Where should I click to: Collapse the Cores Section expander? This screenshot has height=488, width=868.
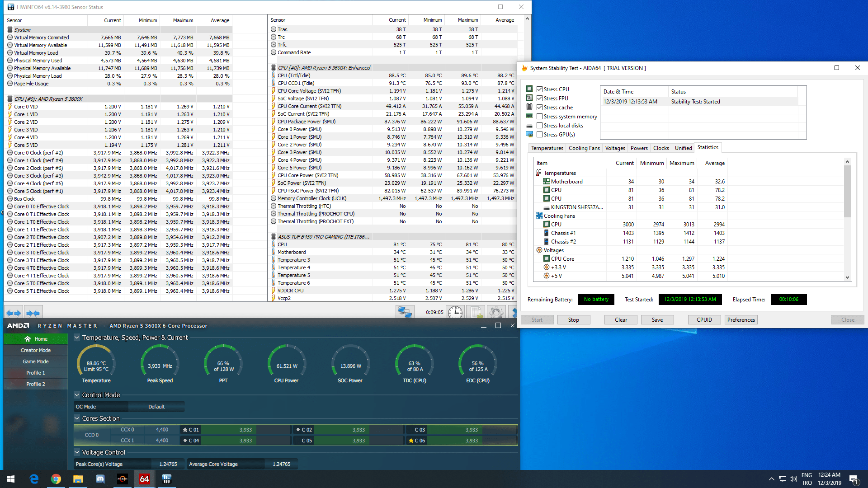tap(77, 418)
